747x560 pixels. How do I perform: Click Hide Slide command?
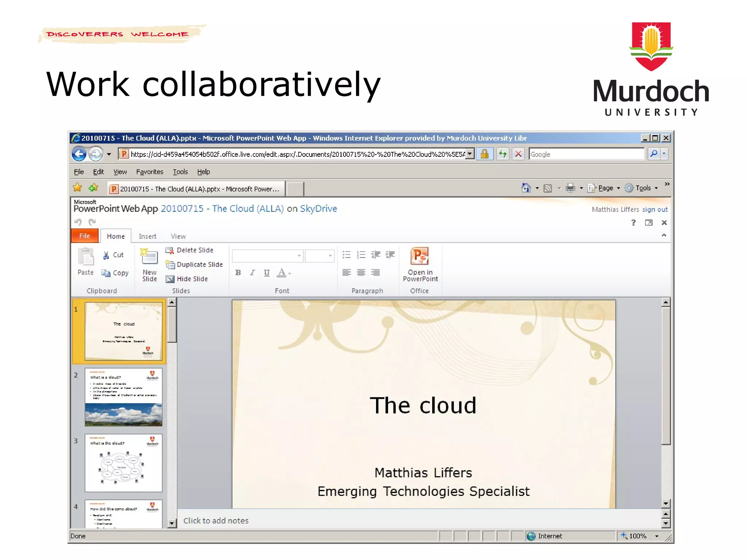pyautogui.click(x=187, y=279)
